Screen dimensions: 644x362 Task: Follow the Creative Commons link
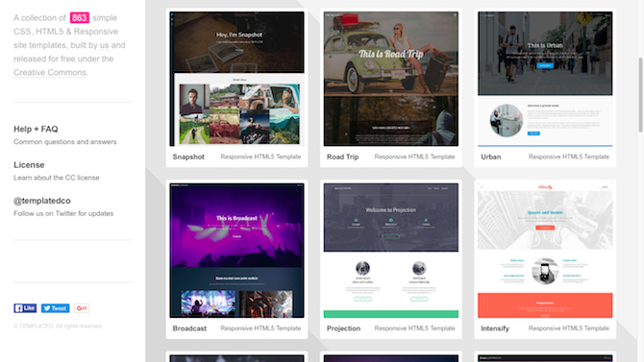click(50, 73)
